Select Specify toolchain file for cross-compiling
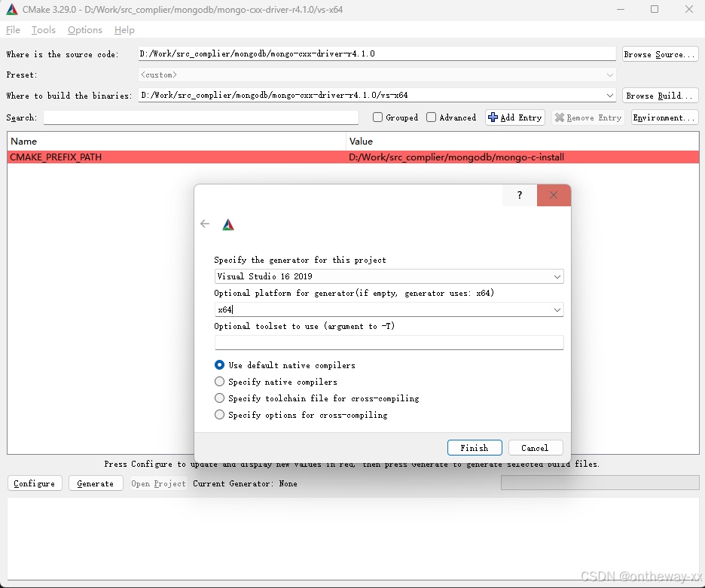The width and height of the screenshot is (705, 588). [219, 398]
